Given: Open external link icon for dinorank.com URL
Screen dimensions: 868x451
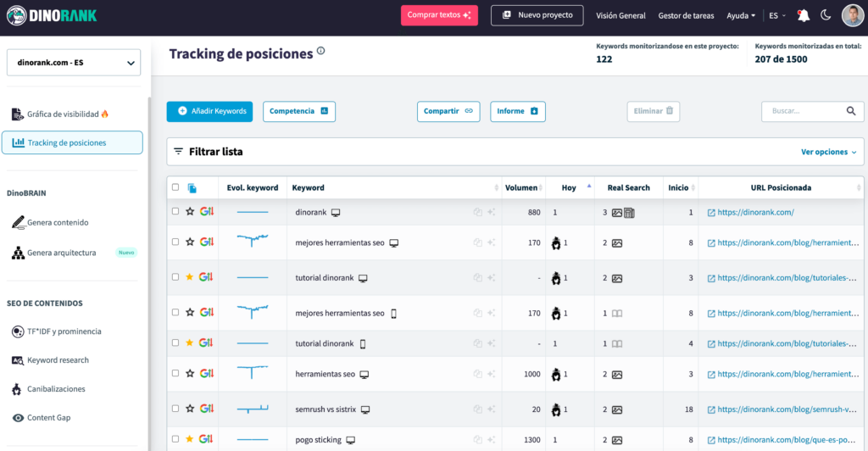Looking at the screenshot, I should tap(711, 212).
